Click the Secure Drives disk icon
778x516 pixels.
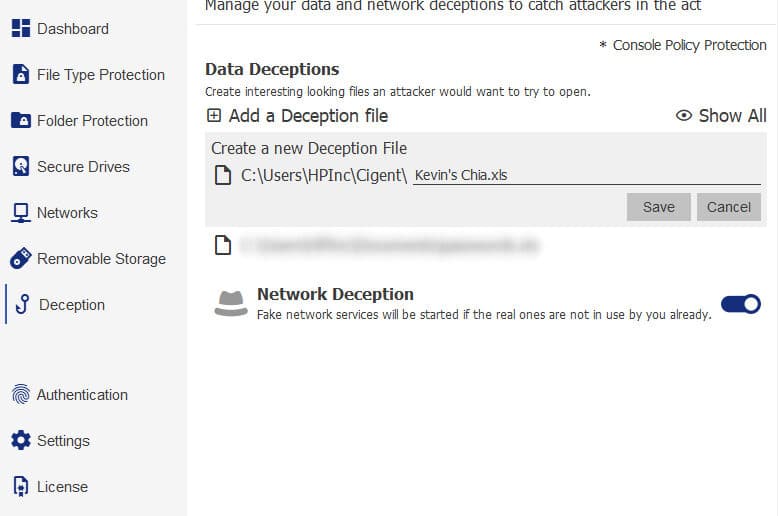coord(20,166)
